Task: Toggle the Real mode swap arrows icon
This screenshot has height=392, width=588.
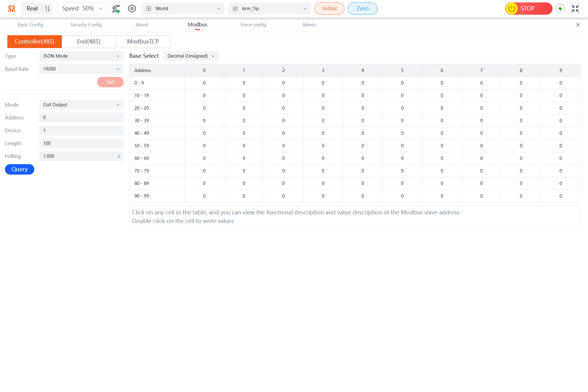Action: pos(47,9)
